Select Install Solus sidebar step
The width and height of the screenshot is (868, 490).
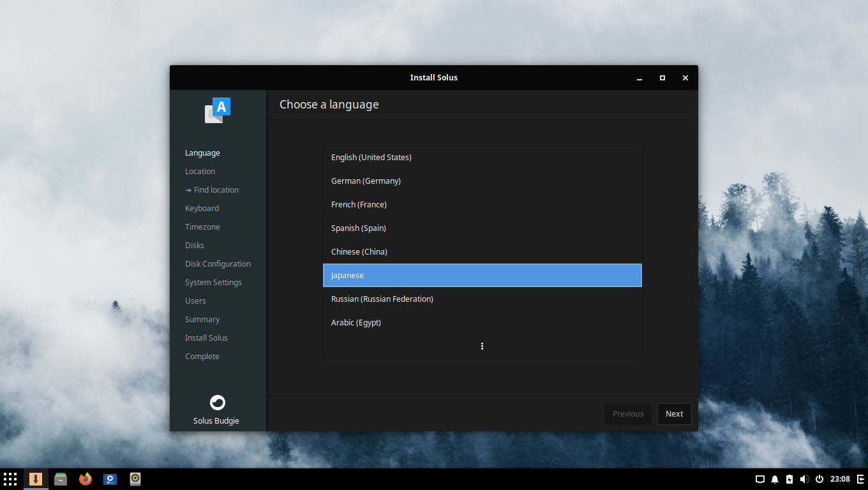point(206,338)
